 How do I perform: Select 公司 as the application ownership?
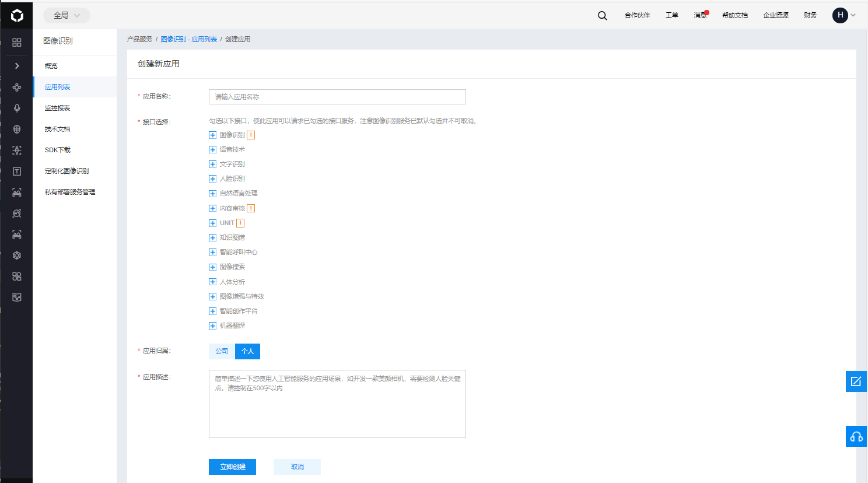220,351
